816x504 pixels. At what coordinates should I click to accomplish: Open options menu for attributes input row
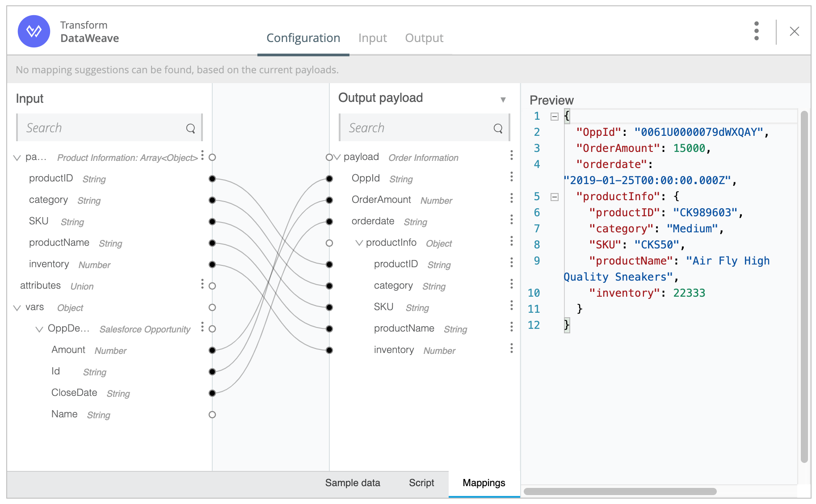coord(202,284)
